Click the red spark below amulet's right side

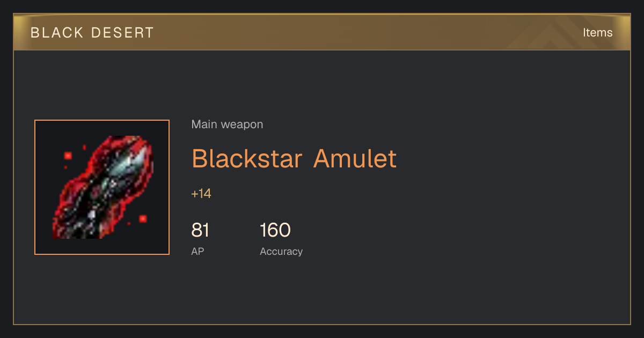pos(143,218)
